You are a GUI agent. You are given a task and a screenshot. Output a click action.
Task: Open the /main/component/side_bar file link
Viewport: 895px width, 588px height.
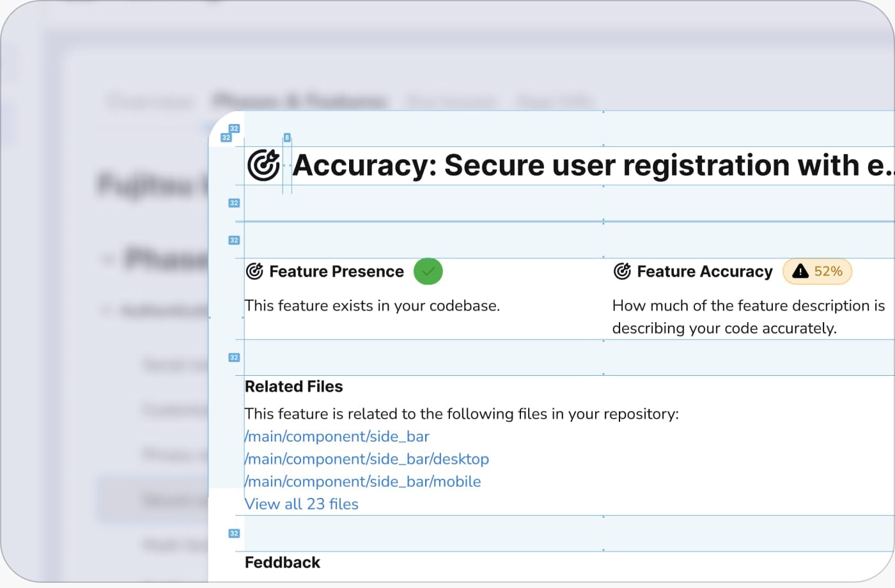pos(337,437)
